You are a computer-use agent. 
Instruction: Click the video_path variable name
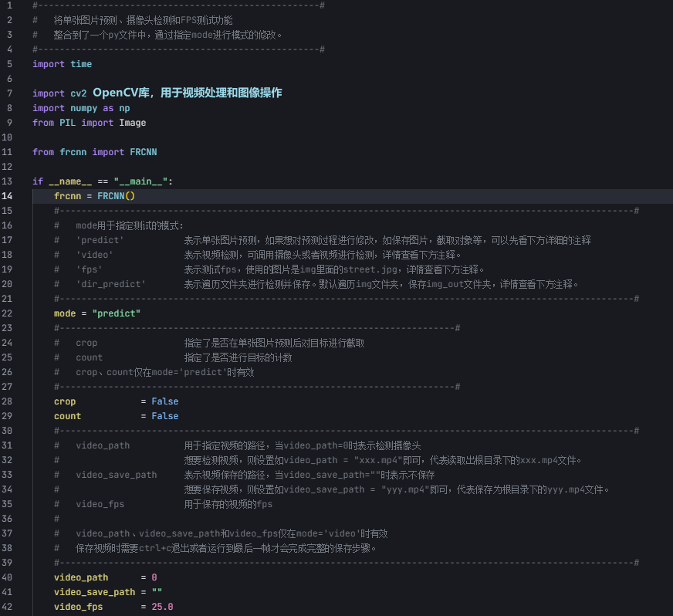[x=79, y=577]
